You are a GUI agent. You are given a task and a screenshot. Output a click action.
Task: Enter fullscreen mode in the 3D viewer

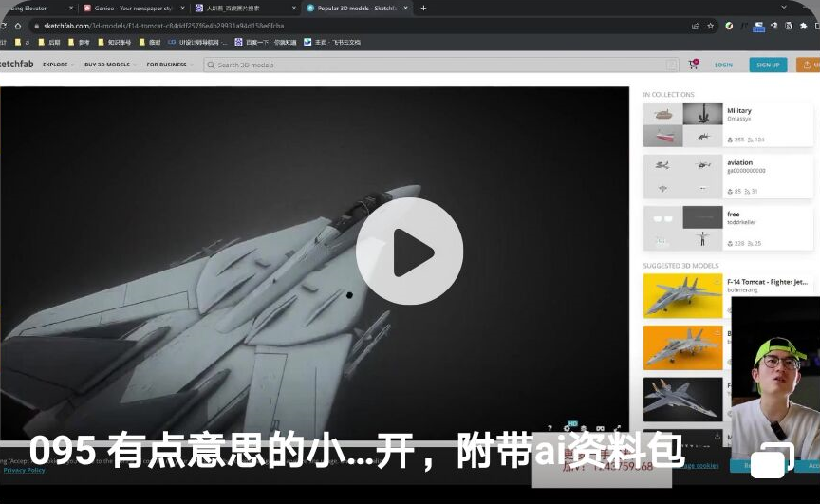[618, 429]
